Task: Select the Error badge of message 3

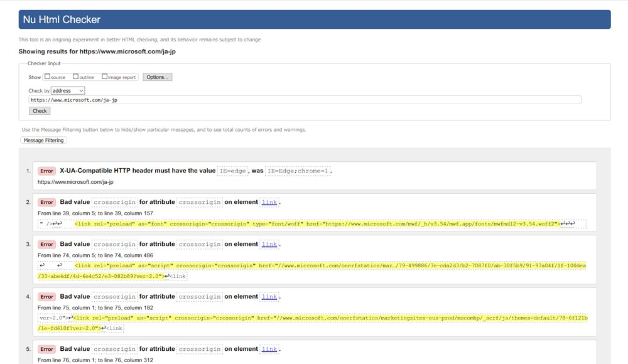Action: click(47, 244)
